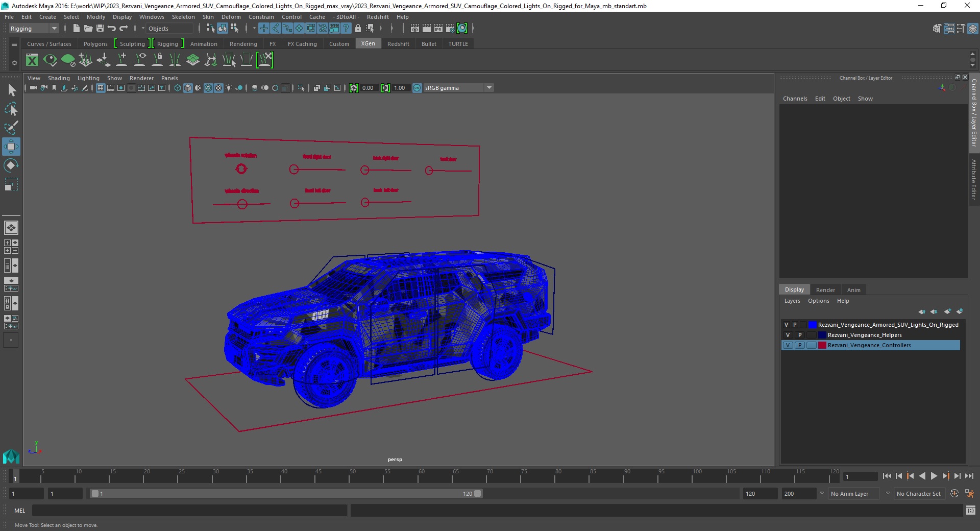Screen dimensions: 980x531
Task: Click the Open Scene folder icon
Action: click(x=88, y=29)
